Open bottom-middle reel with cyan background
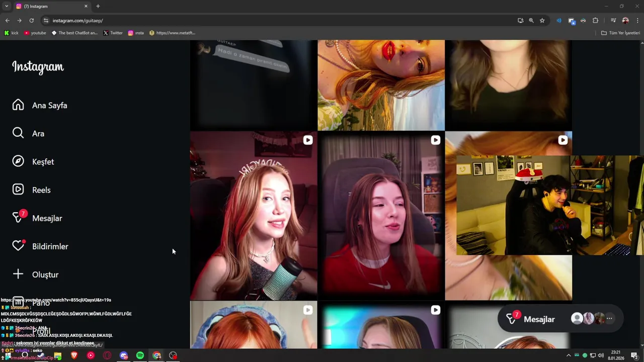The width and height of the screenshot is (644, 362). coord(381,325)
